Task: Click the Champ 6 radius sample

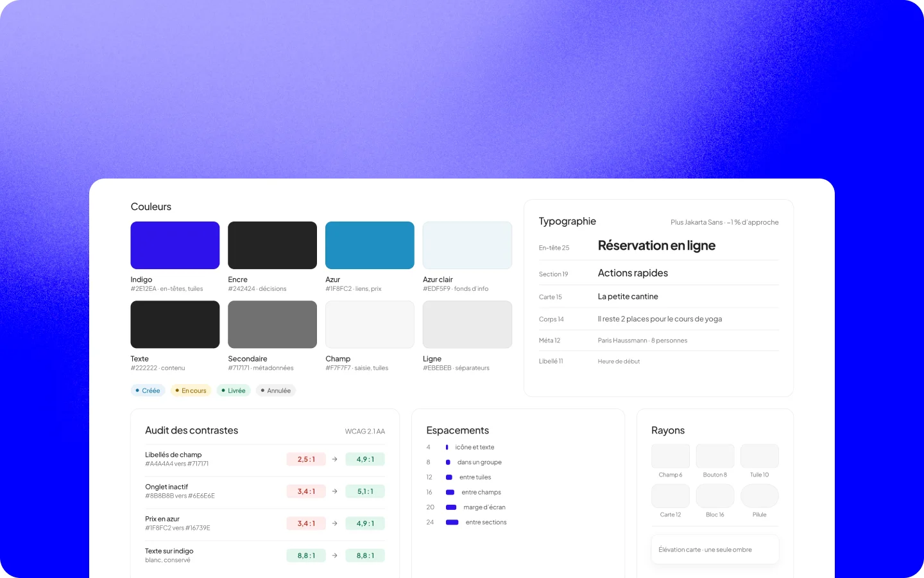Action: [x=671, y=456]
